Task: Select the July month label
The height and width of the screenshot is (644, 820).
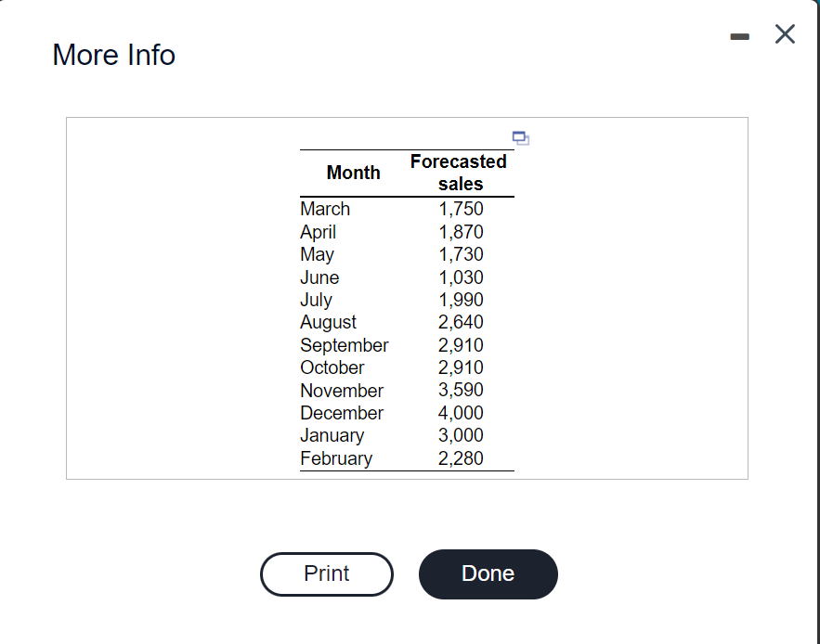Action: (x=316, y=300)
